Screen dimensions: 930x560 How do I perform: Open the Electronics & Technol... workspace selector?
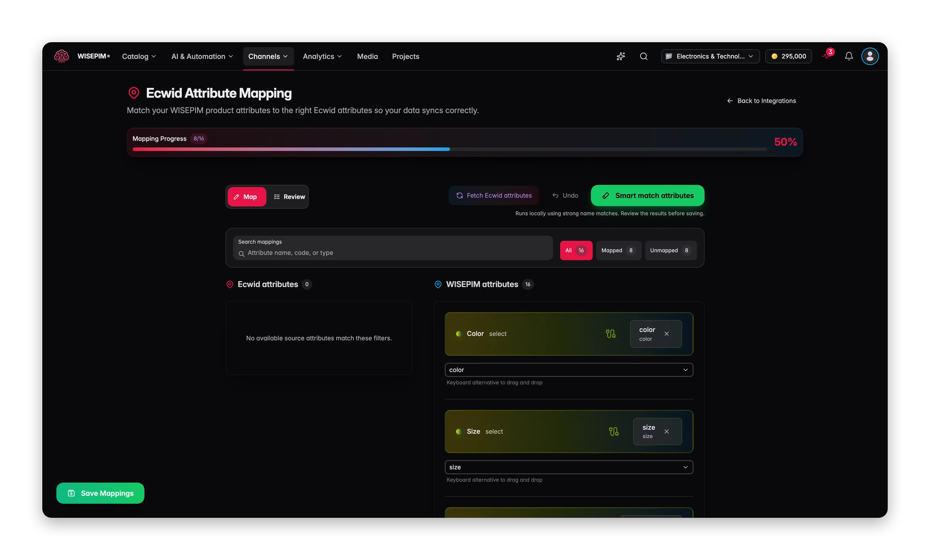710,56
